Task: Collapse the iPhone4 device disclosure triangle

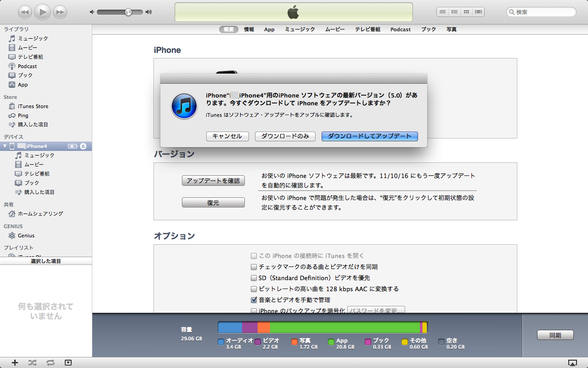Action: tap(5, 146)
